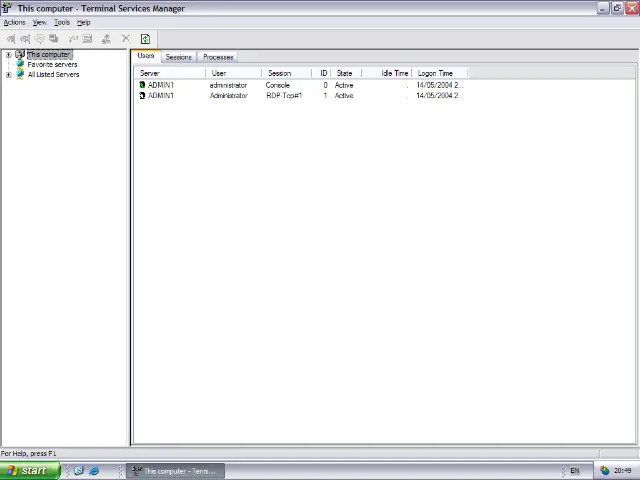640x480 pixels.
Task: Click the logon time of the Console row
Action: 440,85
